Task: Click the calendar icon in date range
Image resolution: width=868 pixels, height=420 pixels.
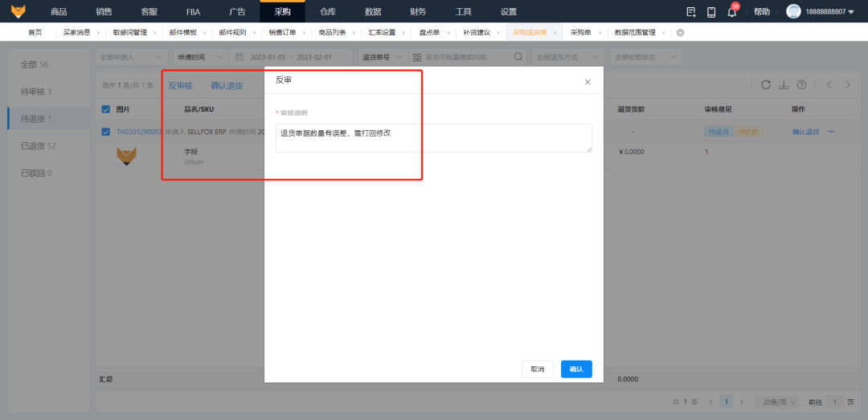Action: (240, 57)
